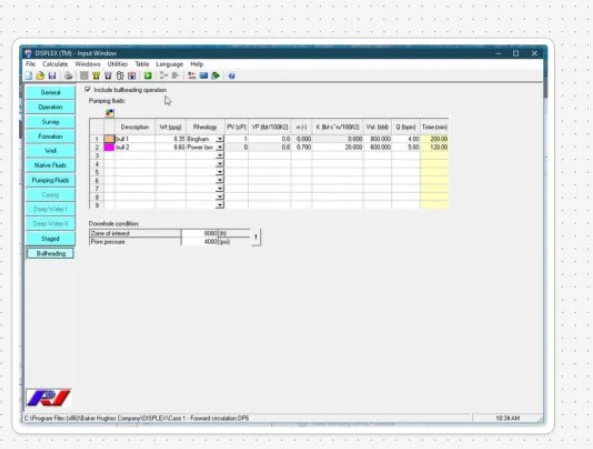Viewport: 593px width, 449px height.
Task: Click the Wt 8.35 cell for bull 1
Action: tap(171, 139)
